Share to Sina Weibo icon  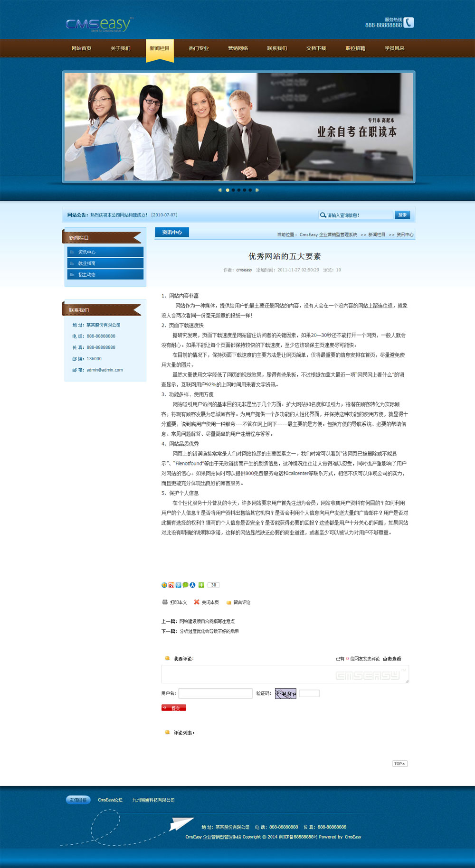tap(171, 585)
